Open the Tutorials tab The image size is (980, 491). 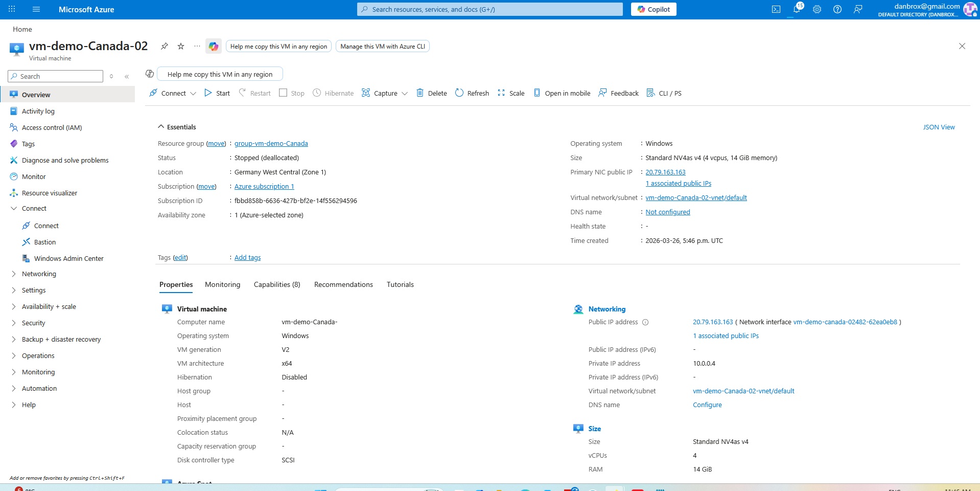[400, 284]
